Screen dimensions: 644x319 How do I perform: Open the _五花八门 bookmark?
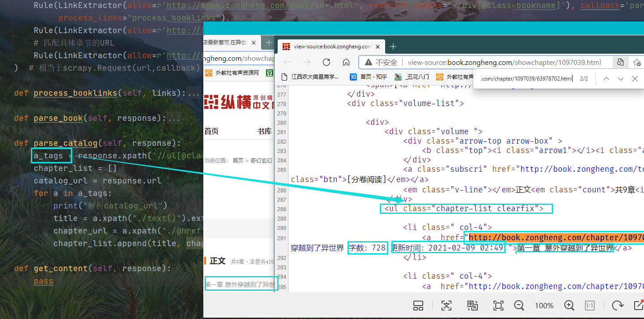[412, 77]
